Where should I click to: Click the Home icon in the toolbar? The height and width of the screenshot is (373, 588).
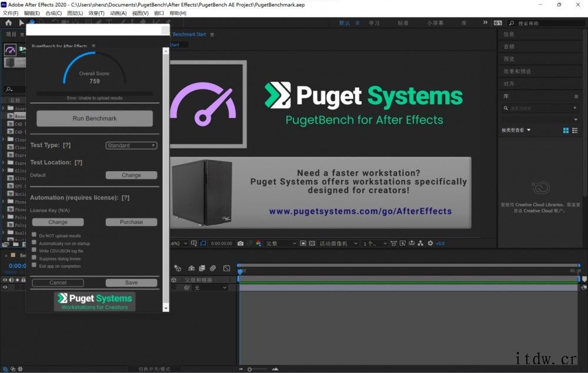(8, 23)
